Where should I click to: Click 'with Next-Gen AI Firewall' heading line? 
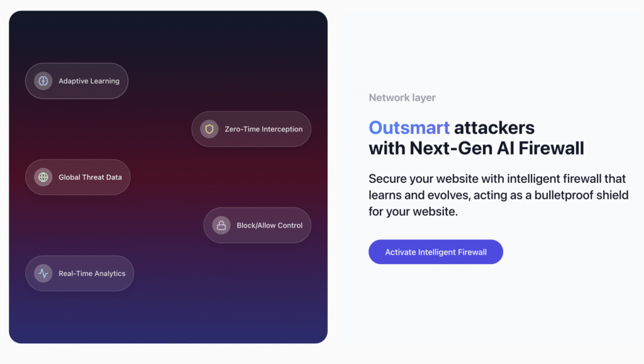click(x=477, y=148)
